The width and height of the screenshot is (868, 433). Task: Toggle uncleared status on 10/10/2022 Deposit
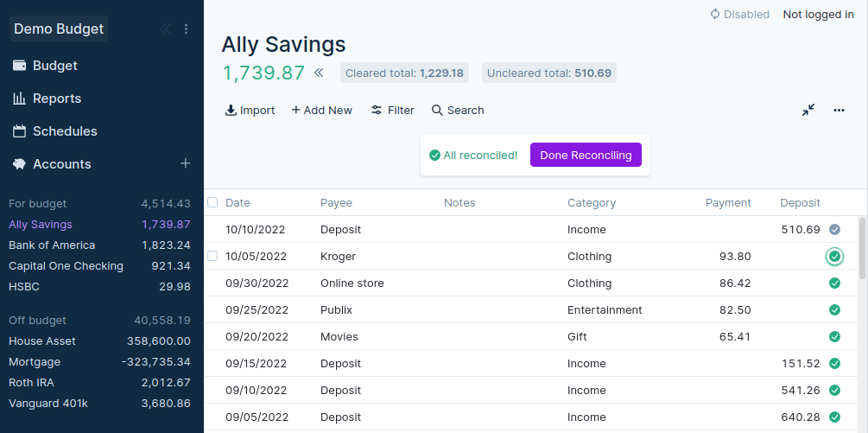click(834, 230)
